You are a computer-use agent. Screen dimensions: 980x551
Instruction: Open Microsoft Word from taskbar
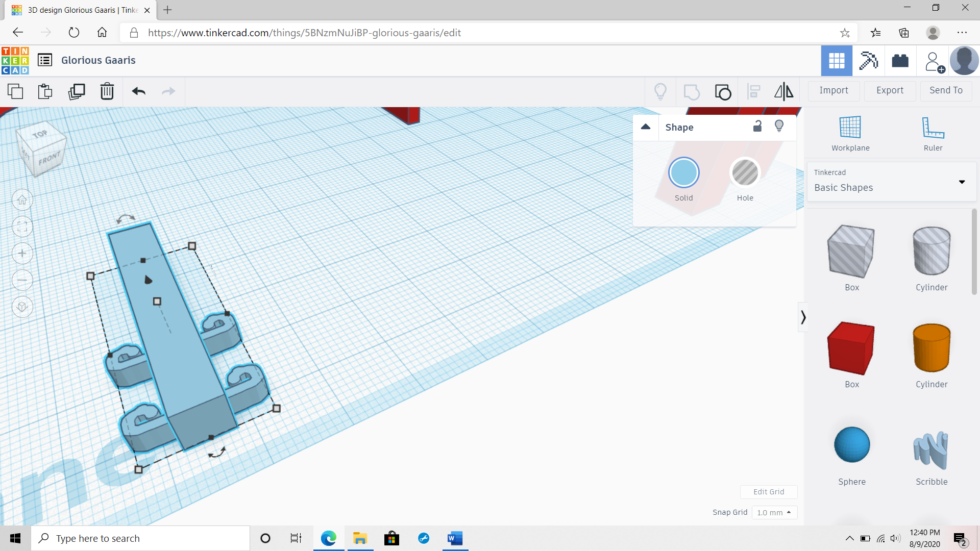click(x=454, y=538)
